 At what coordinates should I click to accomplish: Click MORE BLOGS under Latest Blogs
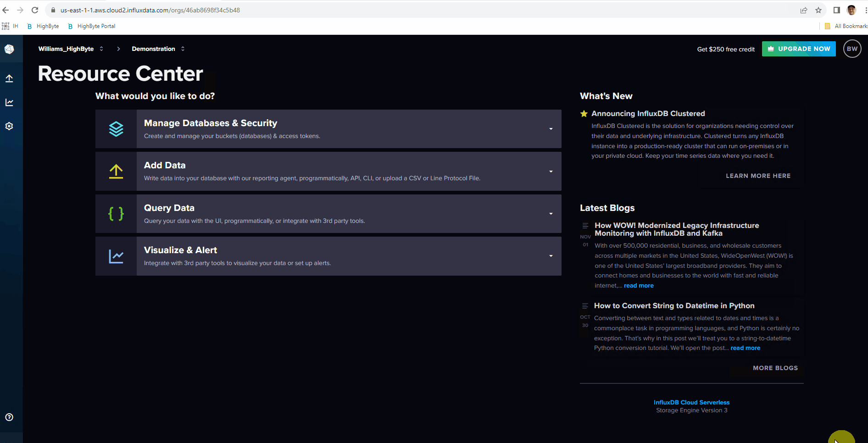pyautogui.click(x=775, y=367)
